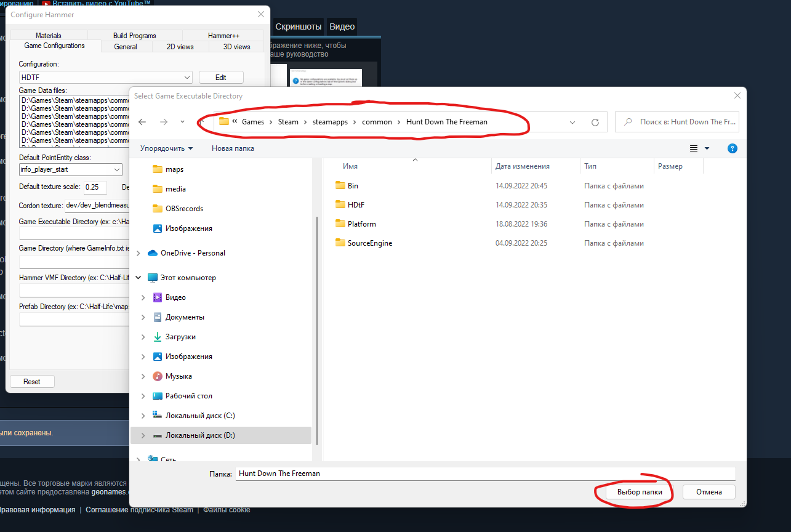The height and width of the screenshot is (532, 791).
Task: Click Default texture scale field
Action: point(95,187)
